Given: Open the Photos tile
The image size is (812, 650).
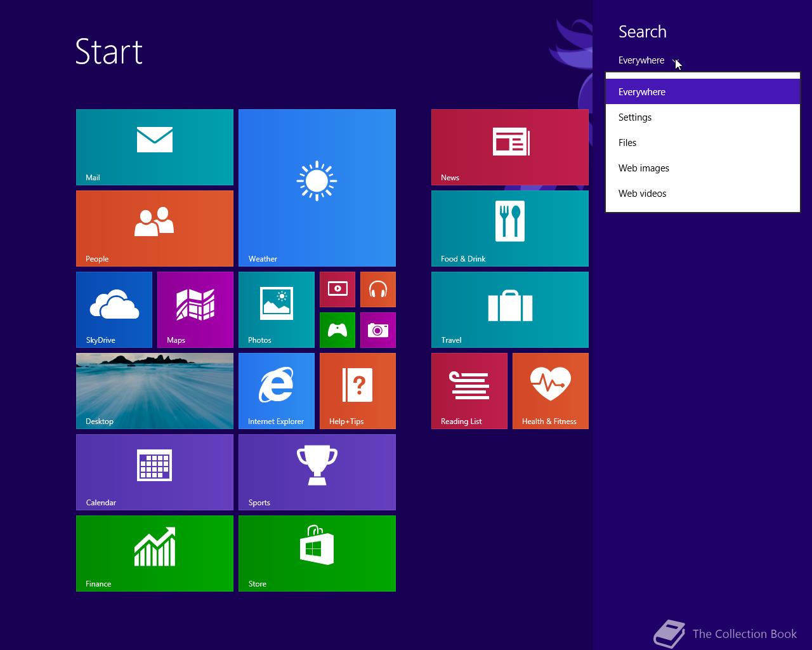Looking at the screenshot, I should pyautogui.click(x=277, y=310).
